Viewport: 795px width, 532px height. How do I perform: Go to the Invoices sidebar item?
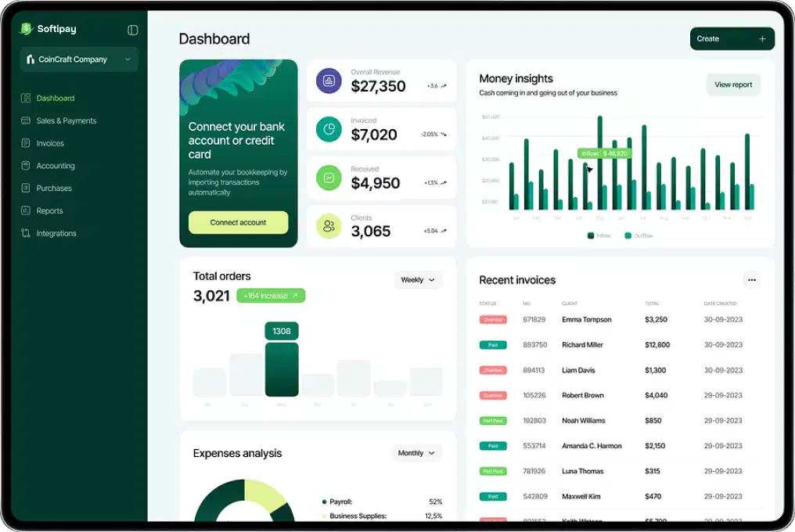(50, 144)
